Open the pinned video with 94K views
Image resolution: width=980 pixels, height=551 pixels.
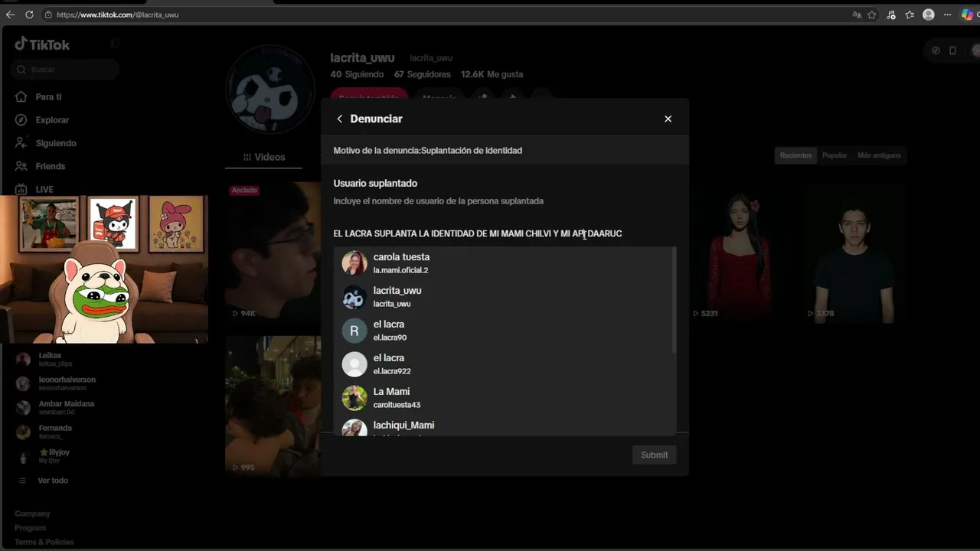click(273, 253)
